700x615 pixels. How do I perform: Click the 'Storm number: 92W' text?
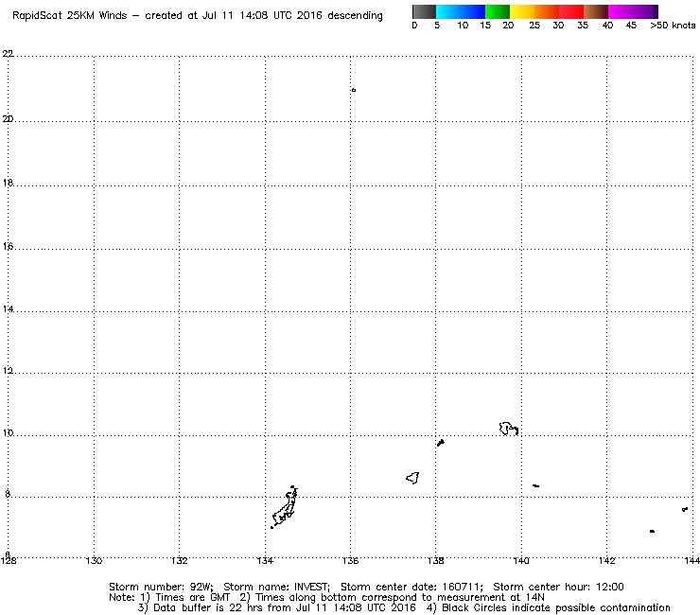point(161,587)
